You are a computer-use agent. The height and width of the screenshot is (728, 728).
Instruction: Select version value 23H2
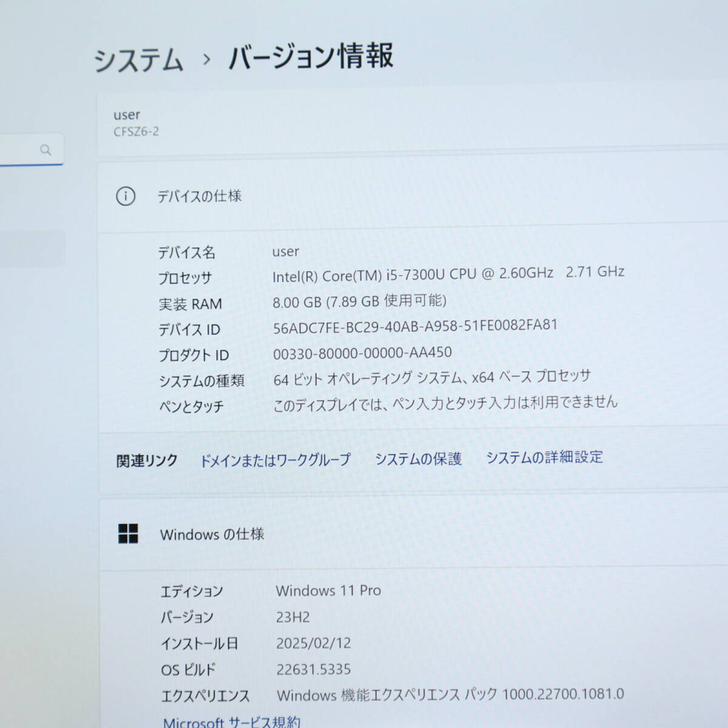coord(293,617)
